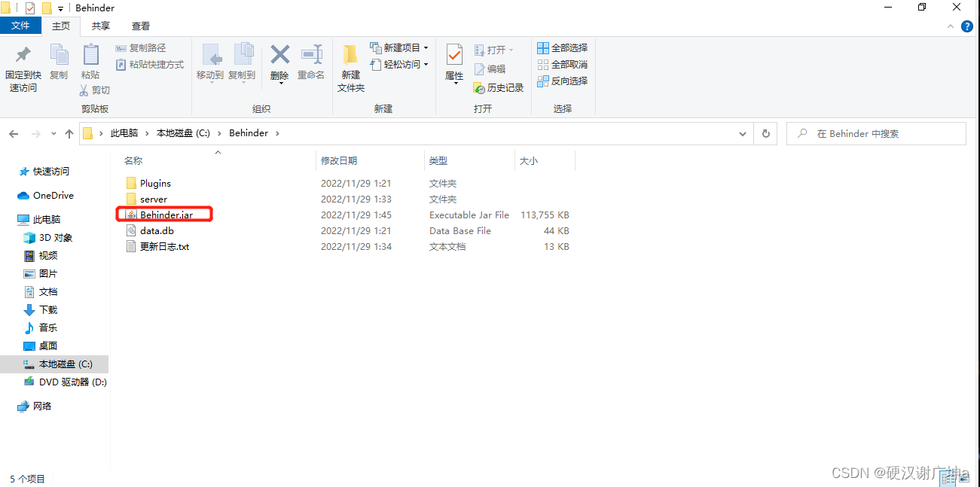980x487 pixels.
Task: Click the Forward navigation arrow
Action: (x=35, y=133)
